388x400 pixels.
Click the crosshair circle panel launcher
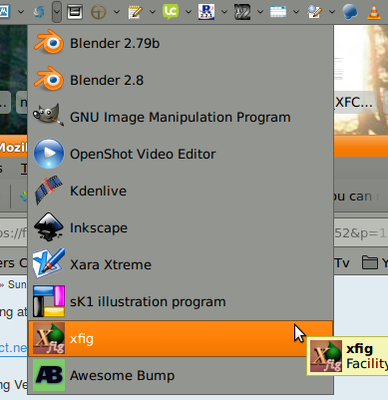tap(99, 12)
